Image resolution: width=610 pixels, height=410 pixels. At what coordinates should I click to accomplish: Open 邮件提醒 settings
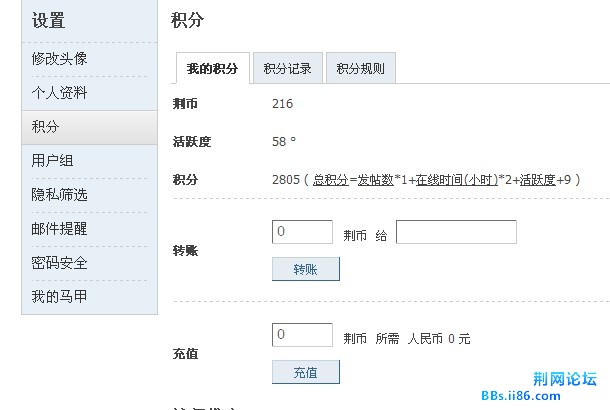[59, 229]
